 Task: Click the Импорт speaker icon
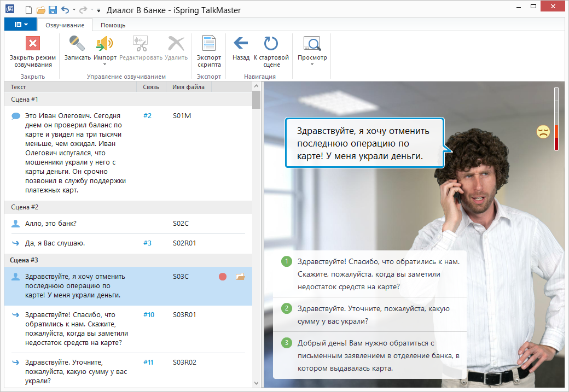[105, 44]
